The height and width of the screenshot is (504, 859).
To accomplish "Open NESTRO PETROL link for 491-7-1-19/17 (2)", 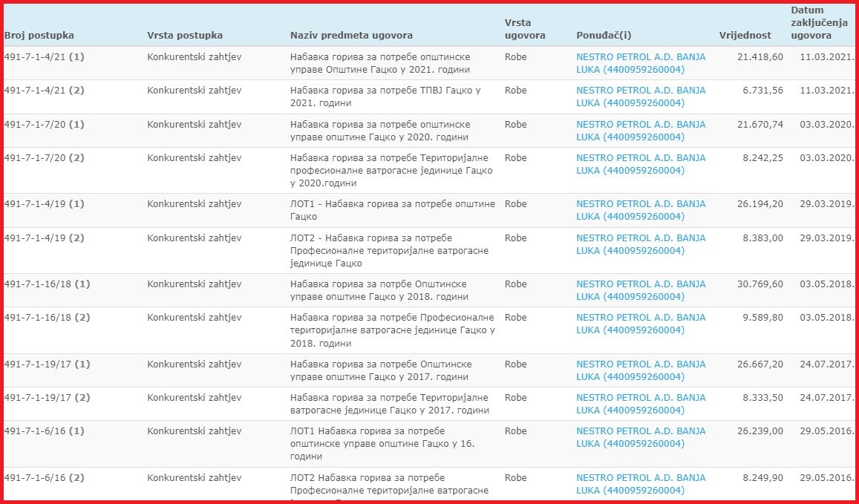I will coord(641,404).
